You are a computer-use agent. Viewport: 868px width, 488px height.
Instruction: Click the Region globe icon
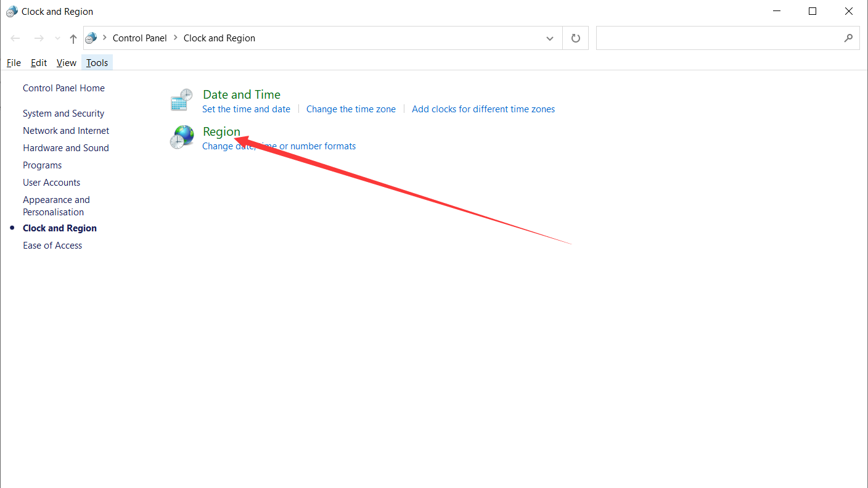pos(182,137)
